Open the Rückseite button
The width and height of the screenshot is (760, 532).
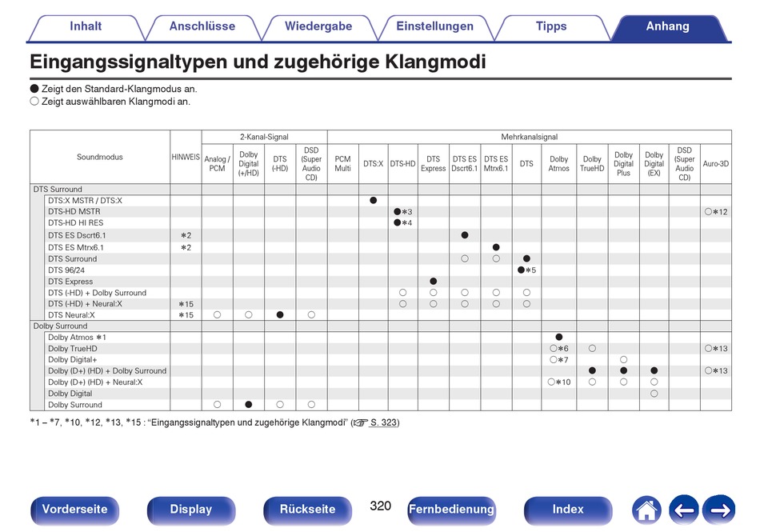(x=307, y=510)
